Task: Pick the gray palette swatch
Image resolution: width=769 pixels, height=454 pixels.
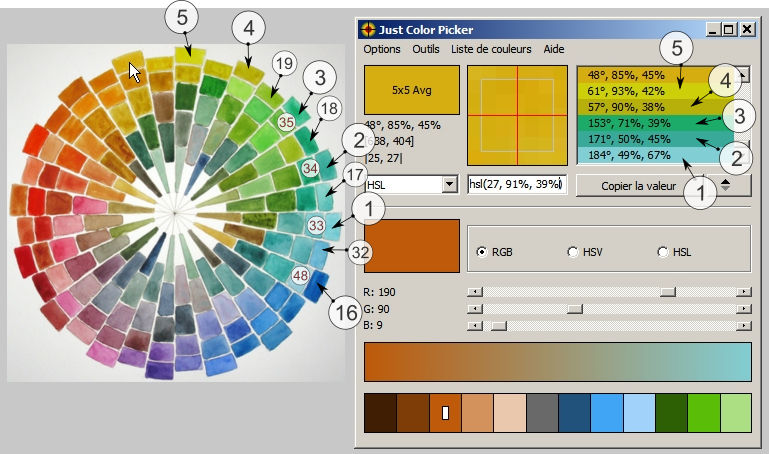Action: point(542,413)
